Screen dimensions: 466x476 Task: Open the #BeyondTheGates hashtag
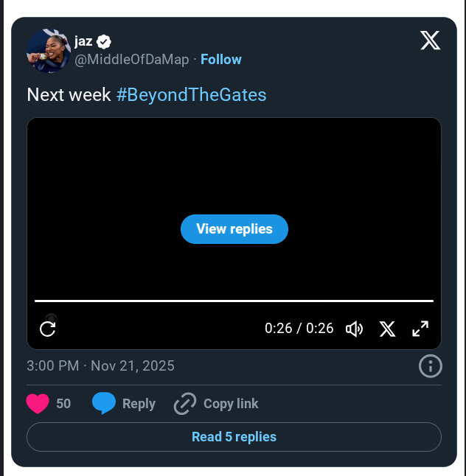click(x=191, y=95)
